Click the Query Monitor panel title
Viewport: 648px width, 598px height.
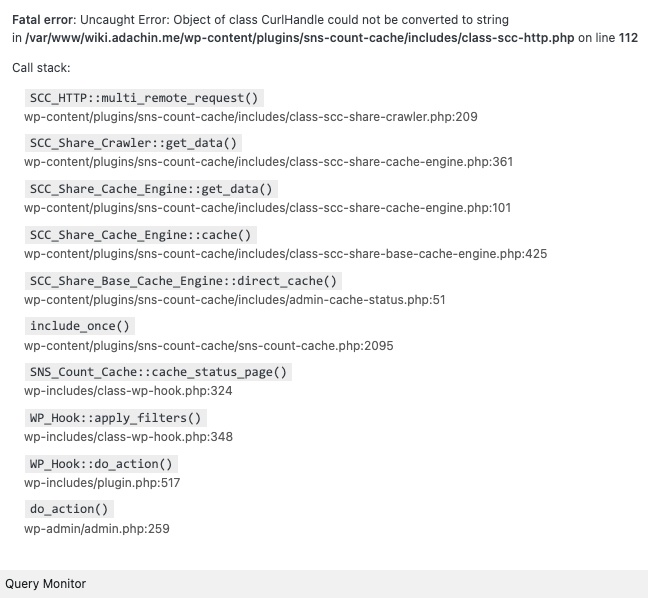tap(46, 584)
